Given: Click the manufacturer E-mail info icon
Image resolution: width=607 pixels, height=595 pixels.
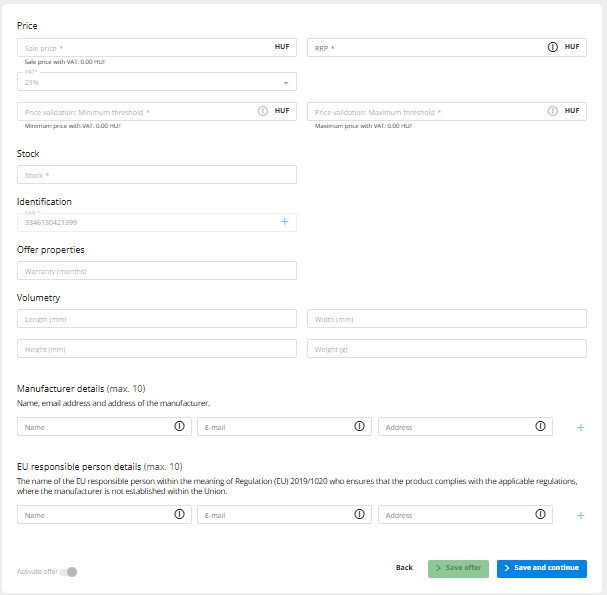Looking at the screenshot, I should coord(360,427).
